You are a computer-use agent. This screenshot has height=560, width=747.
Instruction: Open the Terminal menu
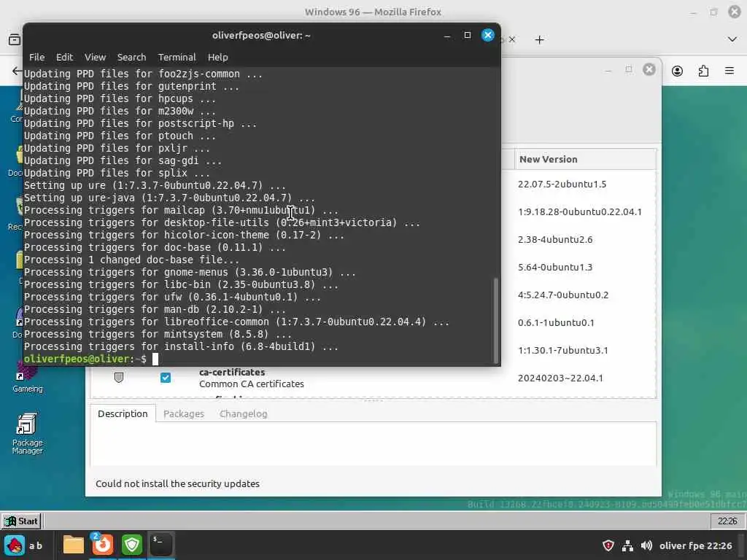177,57
